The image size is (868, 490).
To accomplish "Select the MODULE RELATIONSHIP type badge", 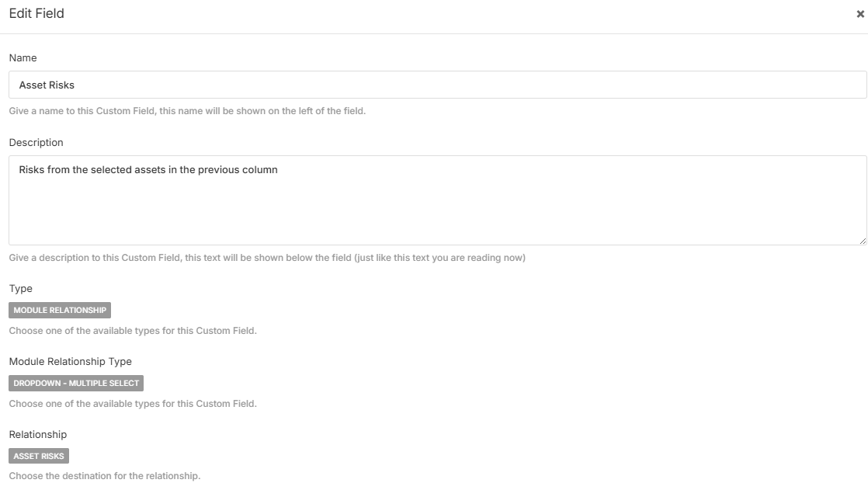I will tap(60, 311).
